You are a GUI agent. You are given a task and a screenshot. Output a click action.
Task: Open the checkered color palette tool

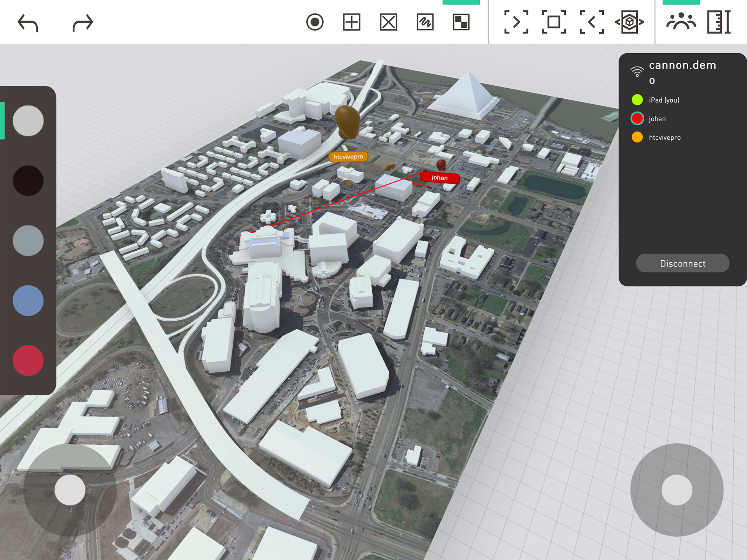tap(461, 22)
